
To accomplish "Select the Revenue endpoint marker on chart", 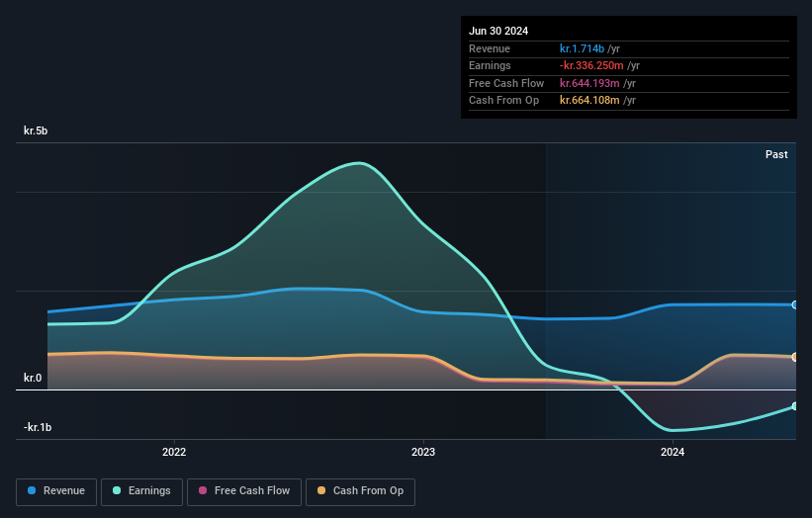I will point(795,304).
